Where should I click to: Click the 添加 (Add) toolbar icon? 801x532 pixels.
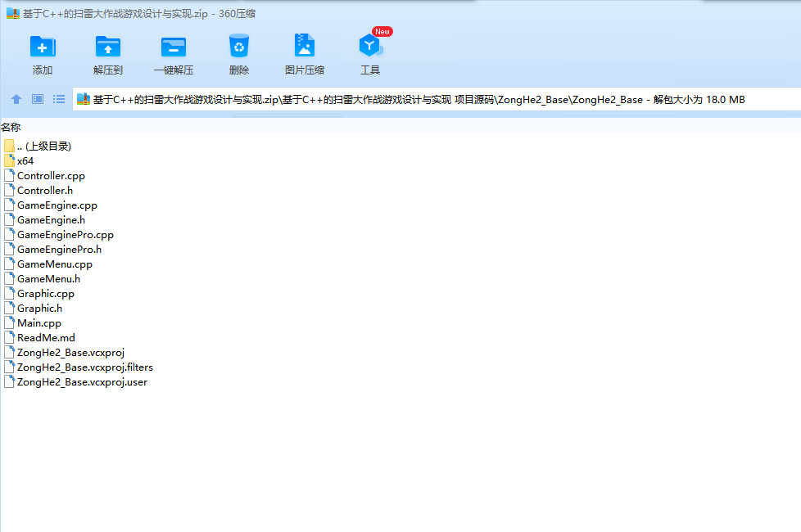pyautogui.click(x=43, y=47)
